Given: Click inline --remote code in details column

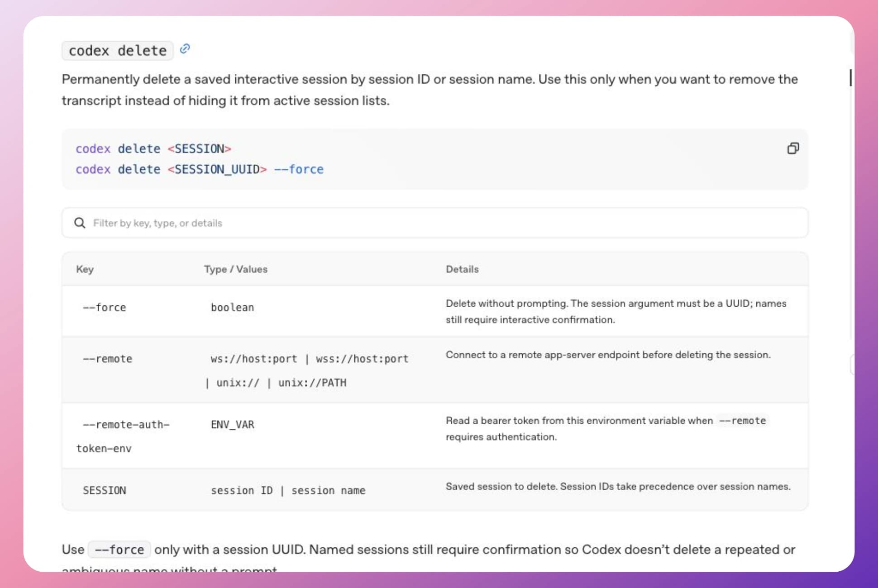Looking at the screenshot, I should point(742,421).
